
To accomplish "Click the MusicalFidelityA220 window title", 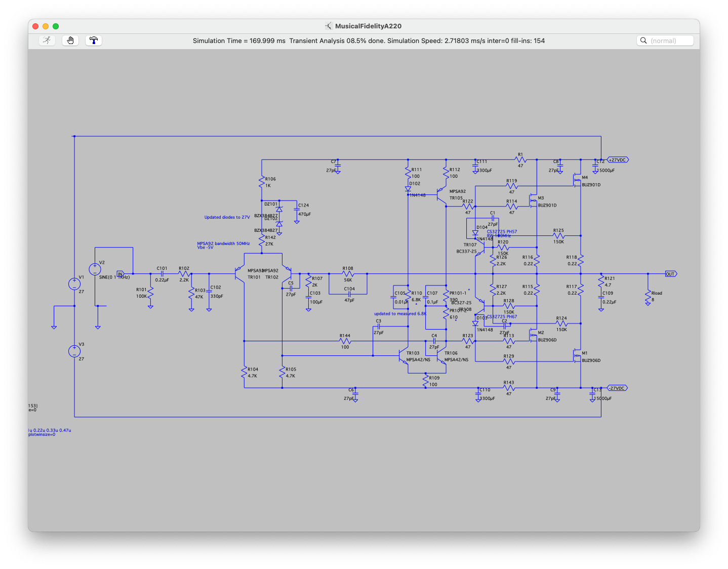I will 368,26.
